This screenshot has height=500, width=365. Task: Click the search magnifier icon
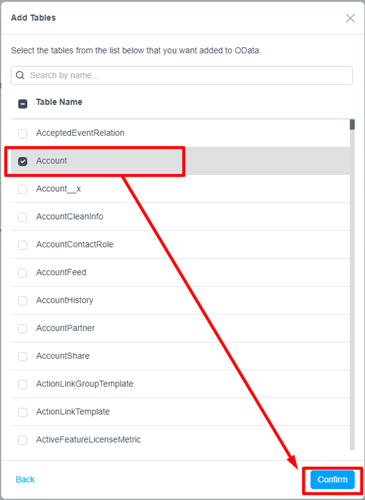click(x=20, y=75)
